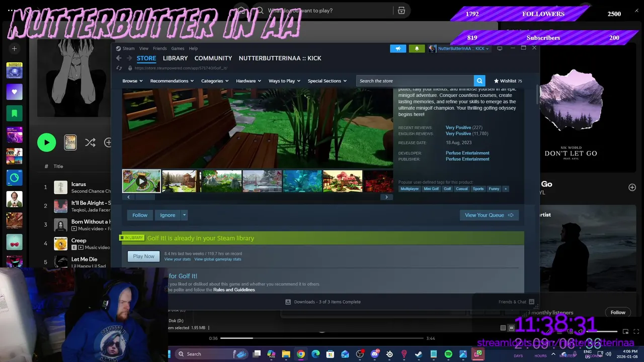Image resolution: width=644 pixels, height=362 pixels.
Task: Click the Mini Golf tag
Action: 431,189
